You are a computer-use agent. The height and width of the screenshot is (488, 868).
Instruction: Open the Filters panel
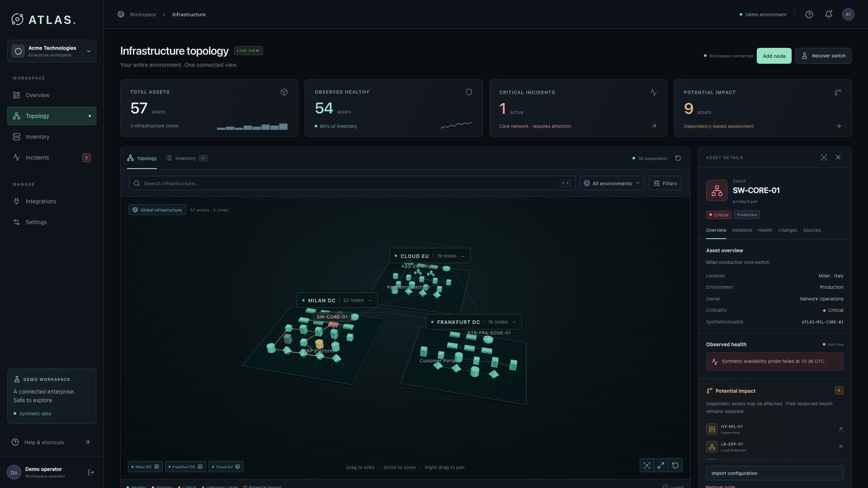pyautogui.click(x=665, y=183)
